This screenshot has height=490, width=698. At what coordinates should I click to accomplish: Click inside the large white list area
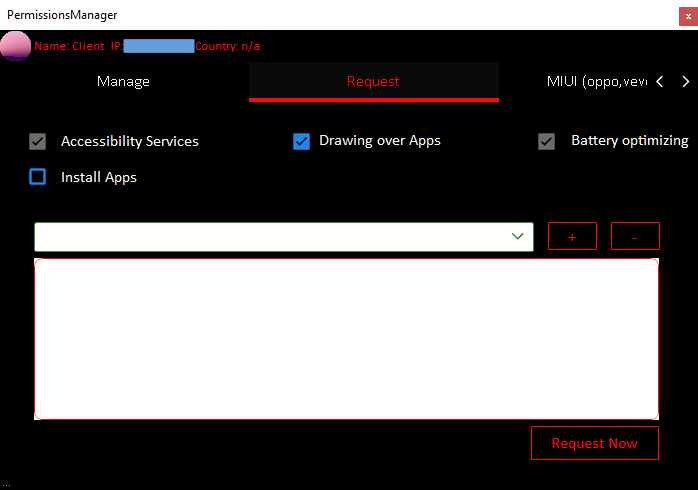pos(346,338)
